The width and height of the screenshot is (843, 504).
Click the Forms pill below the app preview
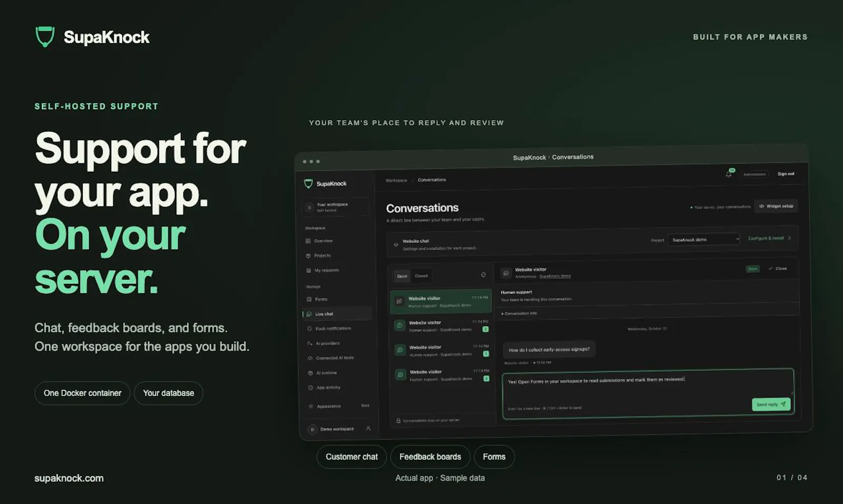pos(494,457)
